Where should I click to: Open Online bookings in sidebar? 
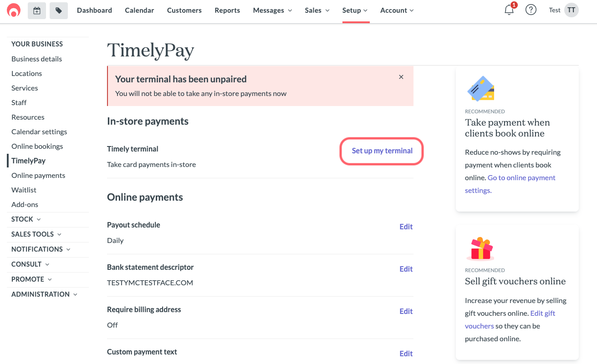pyautogui.click(x=37, y=146)
